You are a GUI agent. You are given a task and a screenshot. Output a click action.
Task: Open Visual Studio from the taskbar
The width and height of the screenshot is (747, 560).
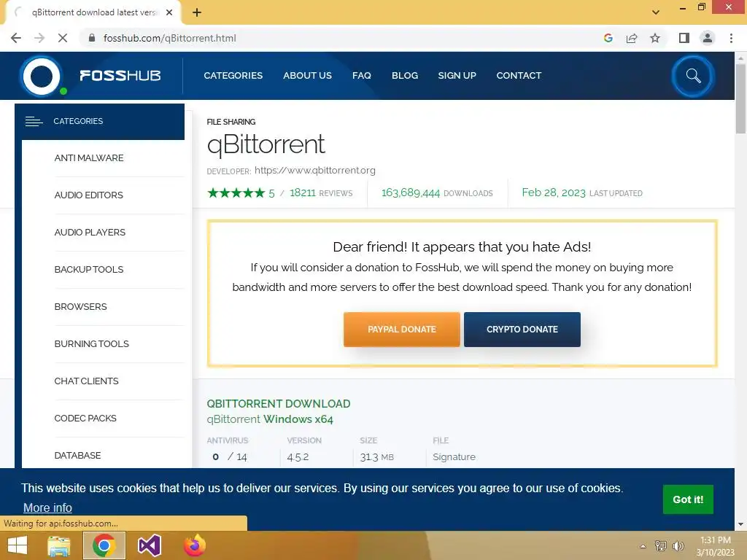tap(150, 545)
